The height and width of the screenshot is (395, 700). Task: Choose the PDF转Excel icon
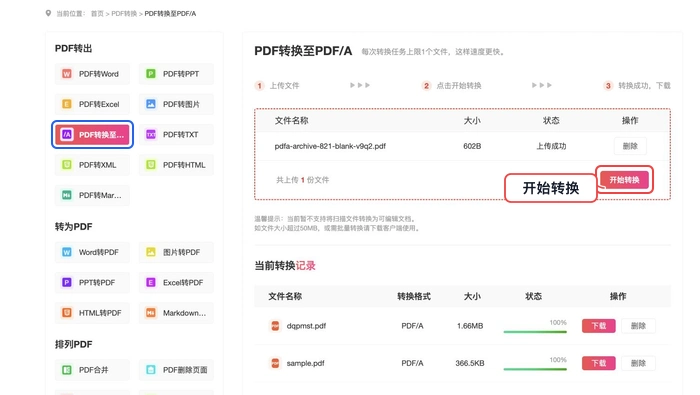67,104
